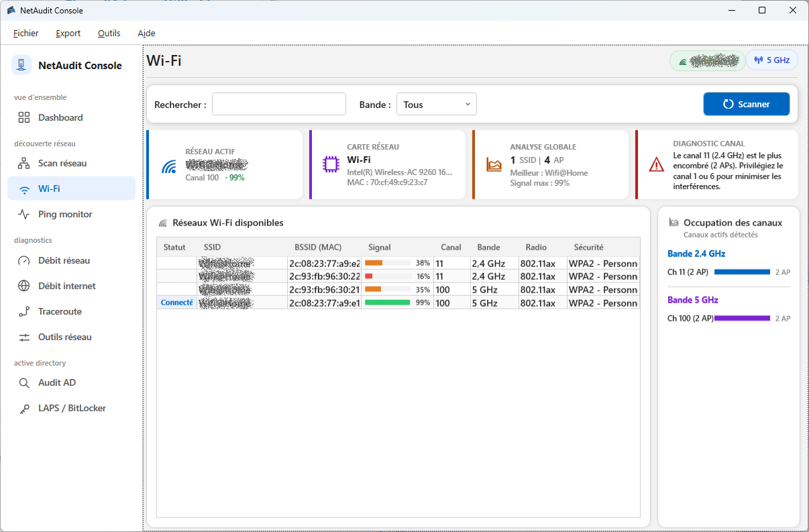Open the Export menu

tap(68, 33)
